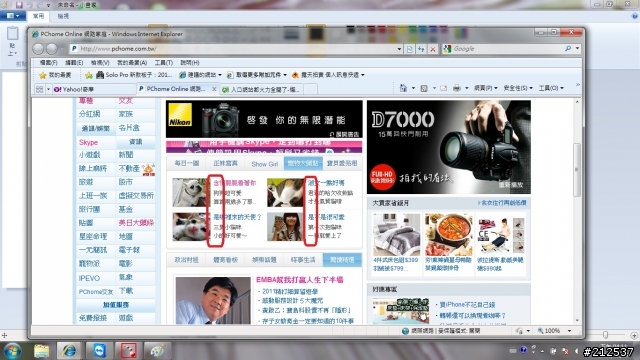
Task: Open the 網頁(P) Page dropdown menu
Action: click(x=485, y=88)
